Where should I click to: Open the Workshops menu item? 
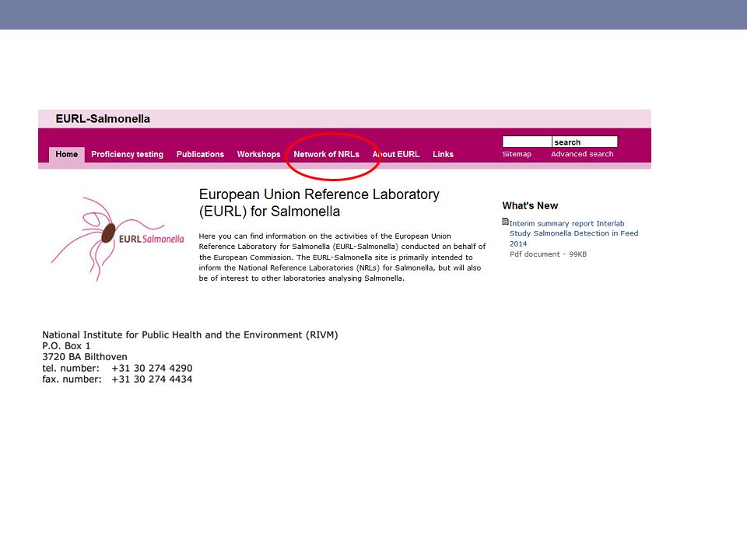click(258, 154)
